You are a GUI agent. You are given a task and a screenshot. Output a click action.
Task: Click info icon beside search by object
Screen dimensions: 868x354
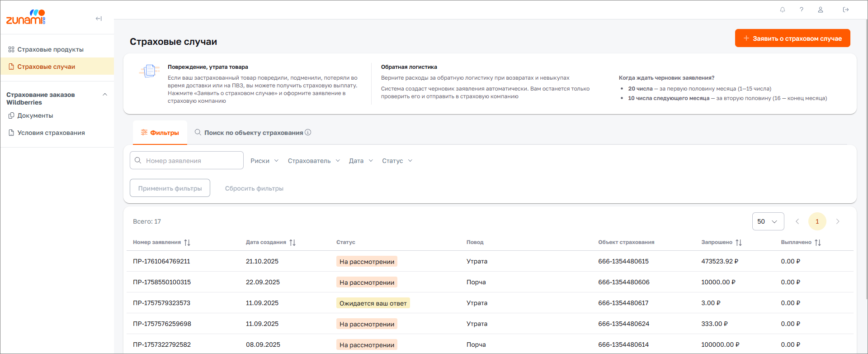(x=308, y=132)
